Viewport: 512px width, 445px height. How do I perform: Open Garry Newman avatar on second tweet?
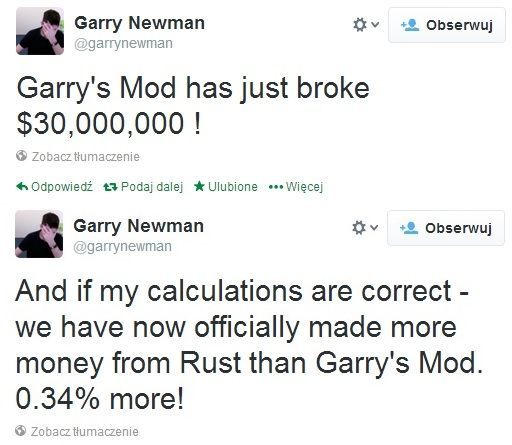[39, 234]
